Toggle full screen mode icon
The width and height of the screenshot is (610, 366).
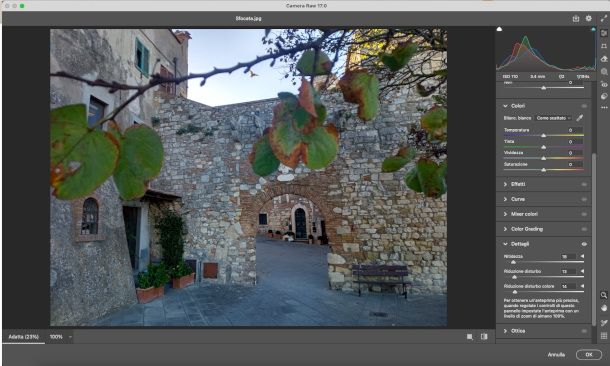[604, 18]
